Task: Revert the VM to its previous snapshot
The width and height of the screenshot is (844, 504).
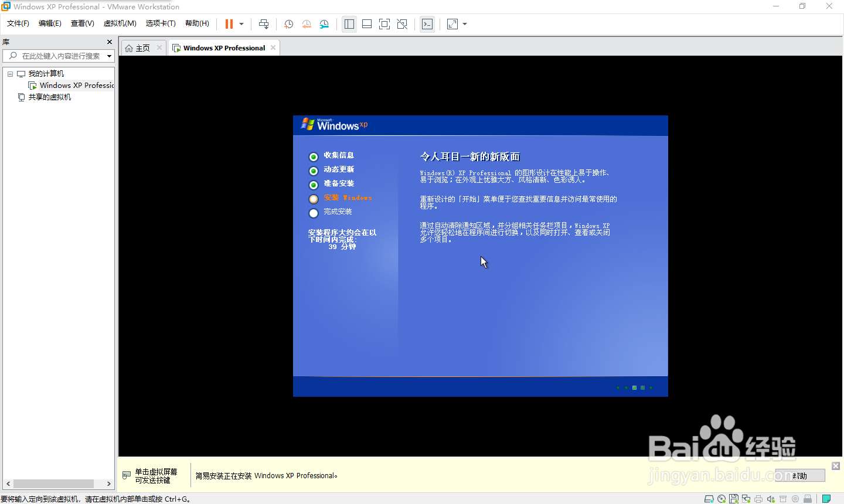Action: (307, 24)
